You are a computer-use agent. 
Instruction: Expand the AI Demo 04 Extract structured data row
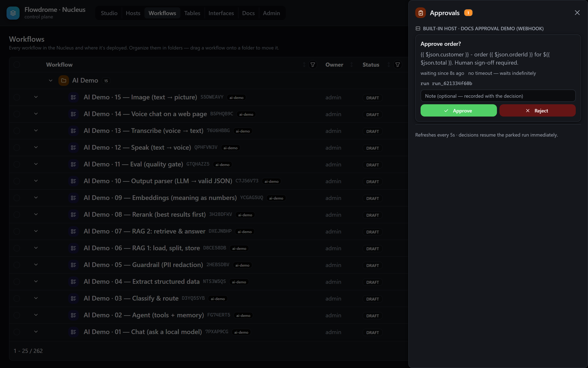(36, 282)
